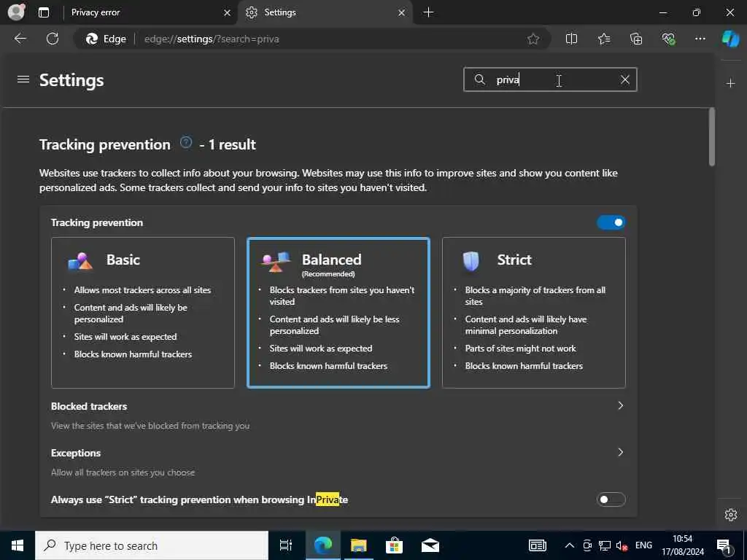Close the Privacy error tab

pyautogui.click(x=228, y=13)
